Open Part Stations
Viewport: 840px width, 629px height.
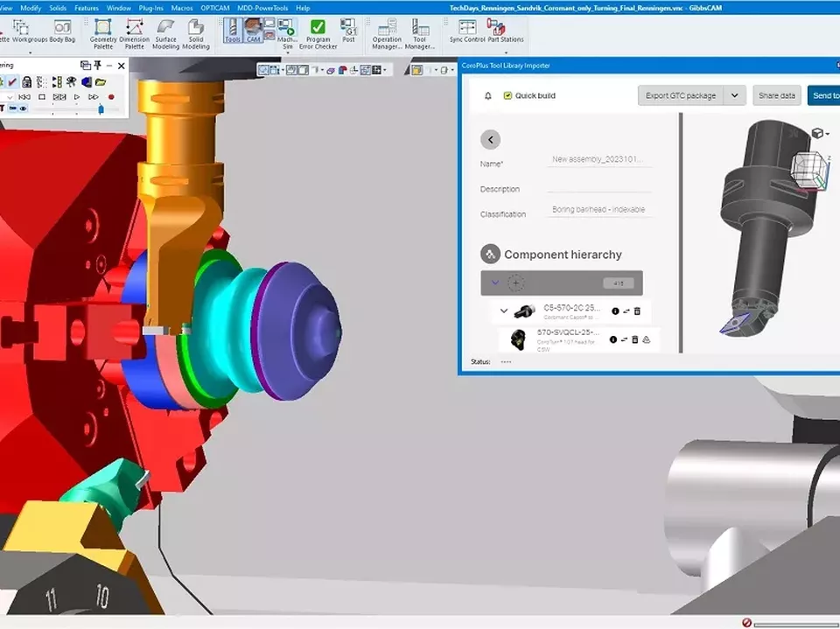(x=505, y=31)
